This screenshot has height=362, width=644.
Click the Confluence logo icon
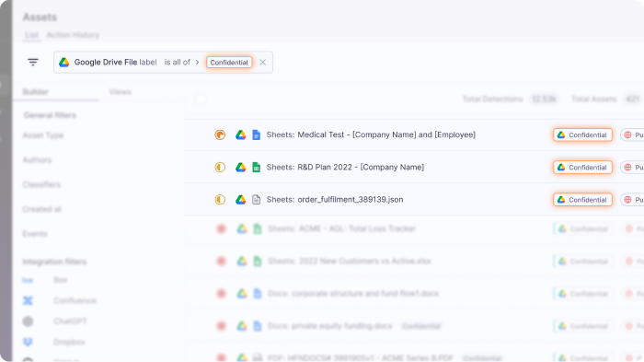[28, 300]
